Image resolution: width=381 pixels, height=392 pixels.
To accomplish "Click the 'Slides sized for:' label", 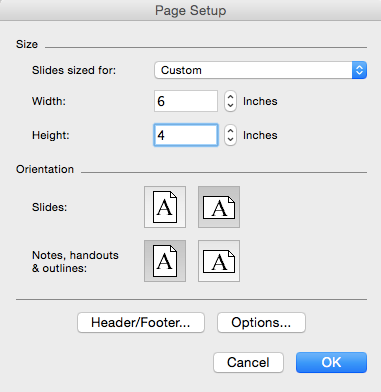I will pyautogui.click(x=74, y=70).
